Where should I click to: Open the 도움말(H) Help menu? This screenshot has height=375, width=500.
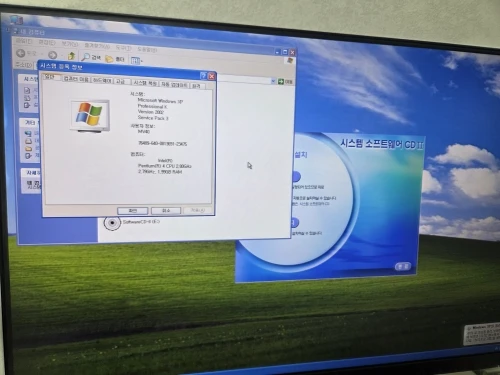(x=147, y=49)
